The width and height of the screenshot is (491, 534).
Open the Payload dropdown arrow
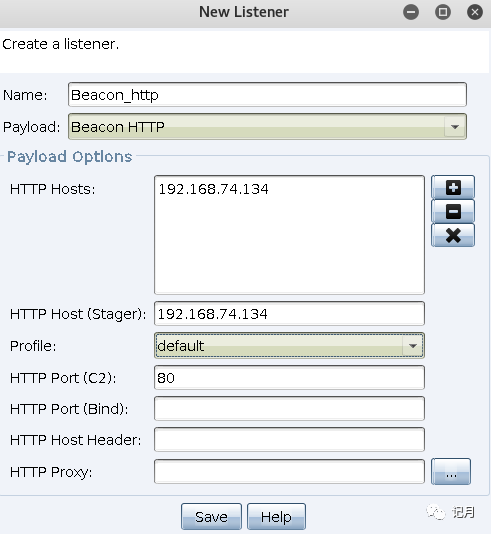pyautogui.click(x=455, y=127)
